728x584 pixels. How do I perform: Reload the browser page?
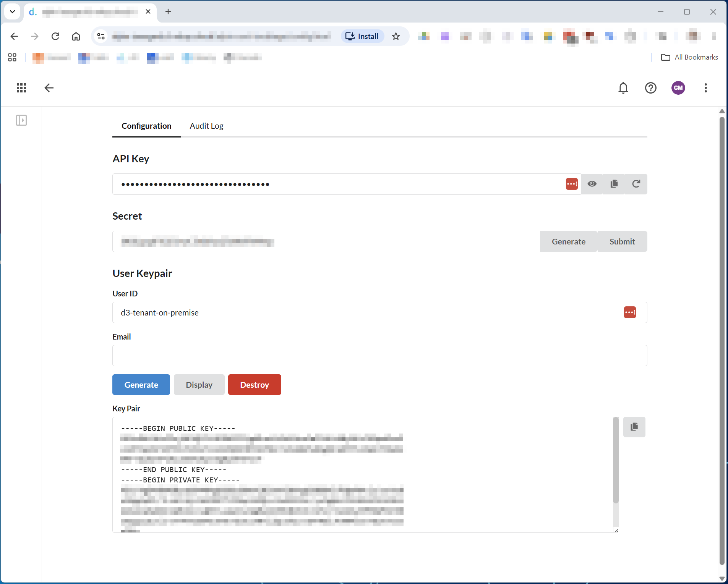point(55,36)
